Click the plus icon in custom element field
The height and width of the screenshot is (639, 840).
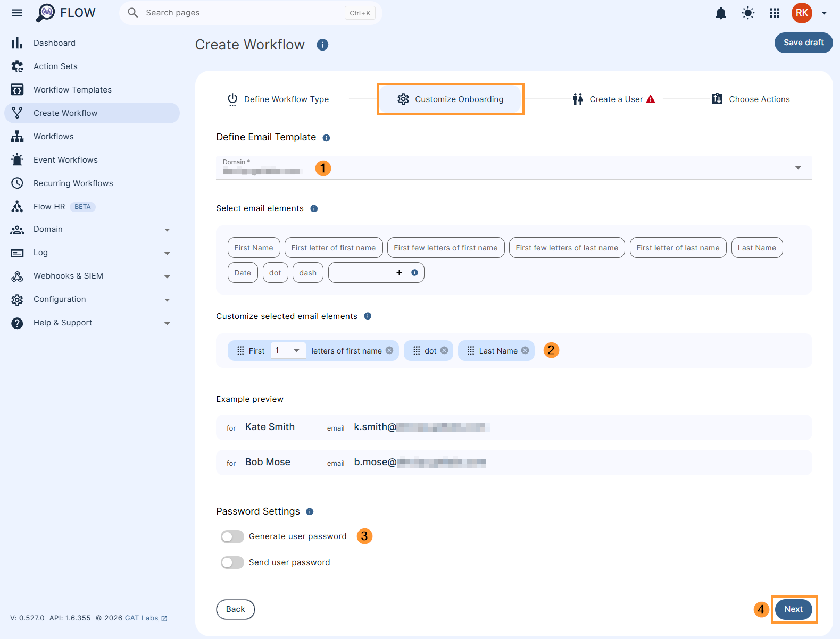click(x=399, y=272)
